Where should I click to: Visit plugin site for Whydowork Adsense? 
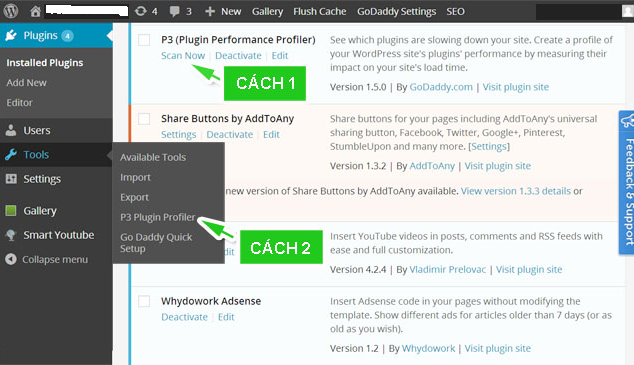(498, 348)
